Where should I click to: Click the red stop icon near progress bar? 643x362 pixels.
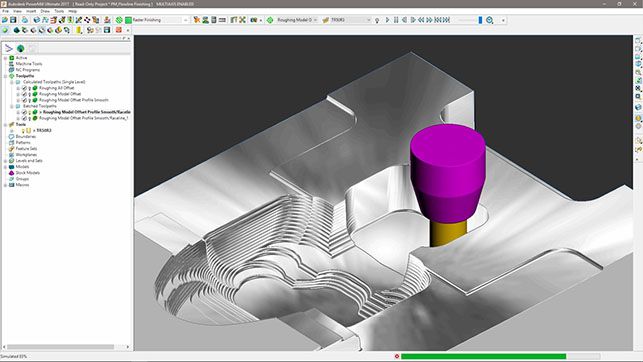click(397, 356)
